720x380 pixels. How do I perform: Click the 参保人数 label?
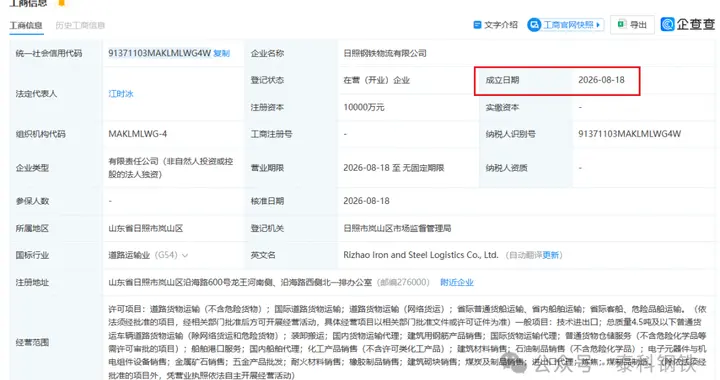[32, 201]
